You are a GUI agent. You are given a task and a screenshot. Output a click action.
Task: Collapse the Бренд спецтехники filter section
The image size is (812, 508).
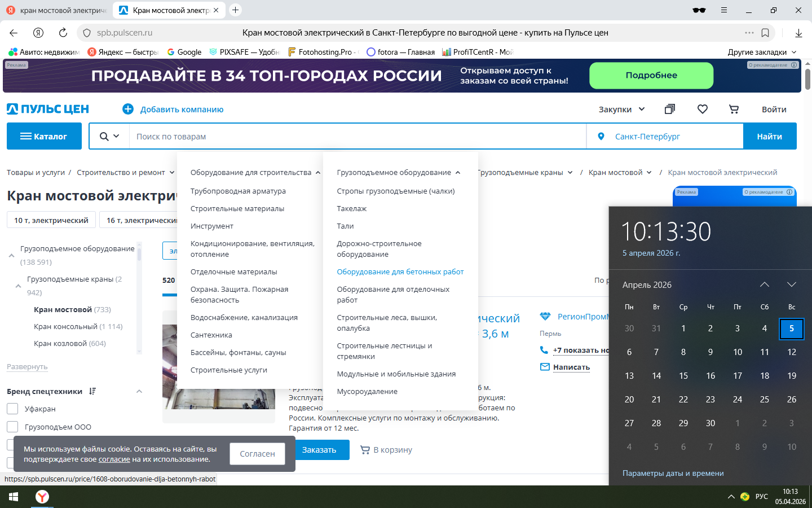(139, 391)
